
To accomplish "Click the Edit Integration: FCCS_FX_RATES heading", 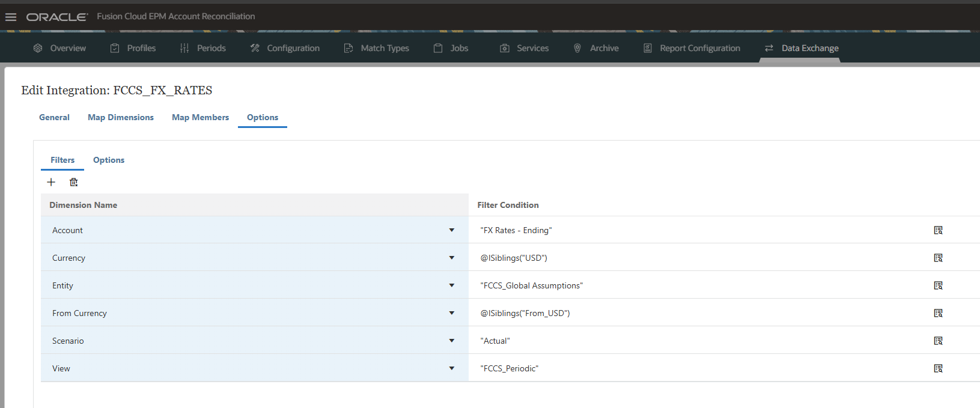I will coord(117,90).
